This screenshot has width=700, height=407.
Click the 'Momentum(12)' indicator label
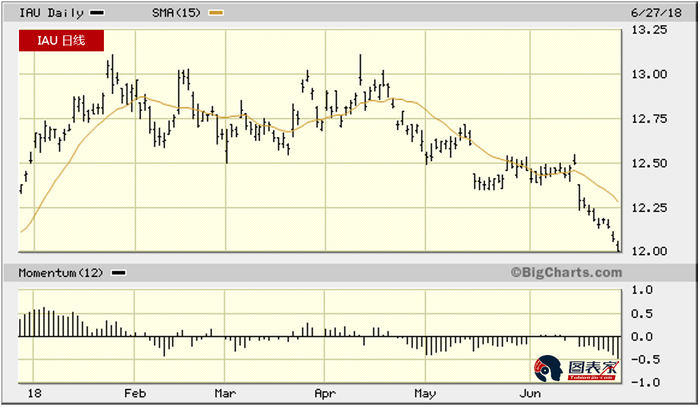(61, 273)
